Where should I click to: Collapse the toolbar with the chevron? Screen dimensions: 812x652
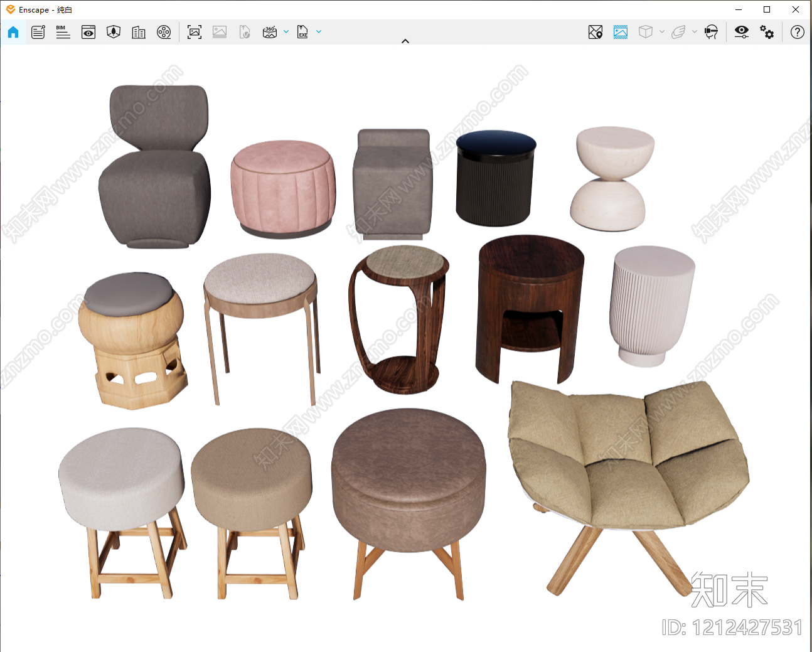point(405,41)
